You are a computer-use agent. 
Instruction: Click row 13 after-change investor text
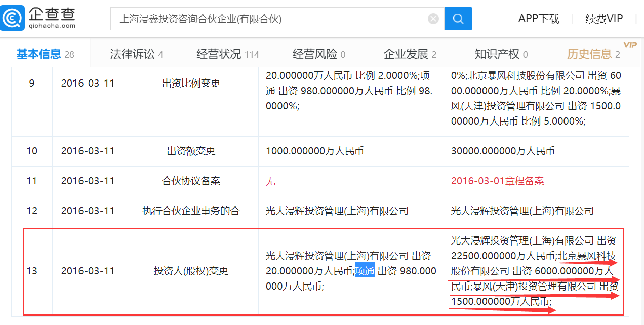(535, 271)
